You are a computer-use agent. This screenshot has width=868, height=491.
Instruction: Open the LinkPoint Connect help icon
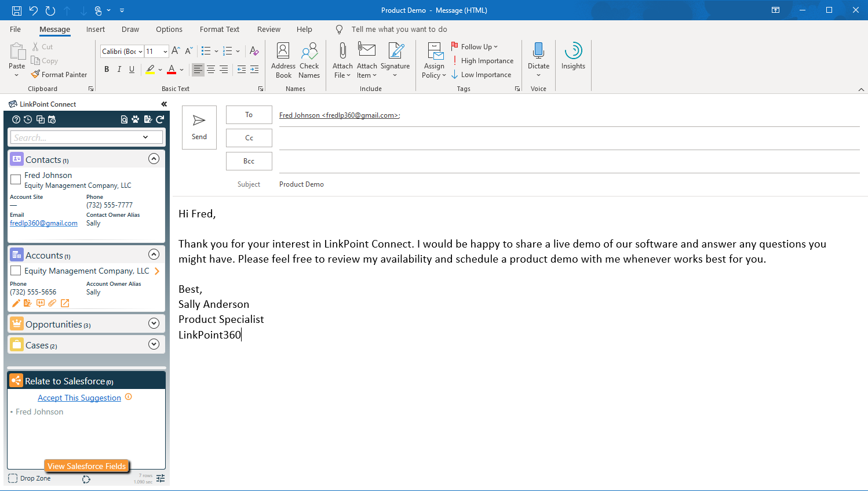16,119
